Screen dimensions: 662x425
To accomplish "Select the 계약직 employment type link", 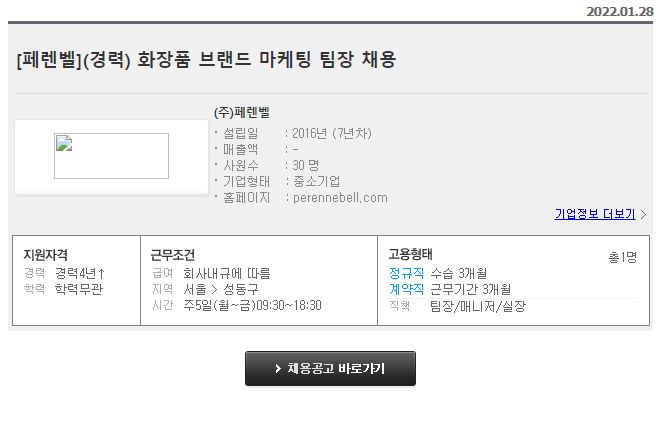I will coord(406,289).
